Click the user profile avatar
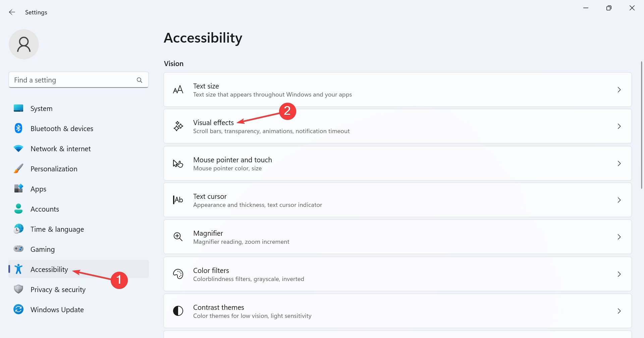Image resolution: width=644 pixels, height=338 pixels. click(24, 44)
